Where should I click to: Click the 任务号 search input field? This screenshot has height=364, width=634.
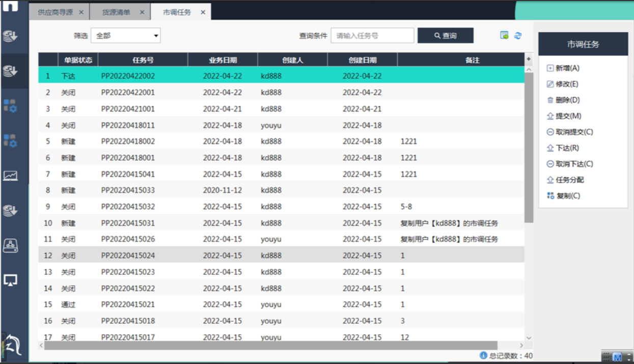pyautogui.click(x=372, y=36)
